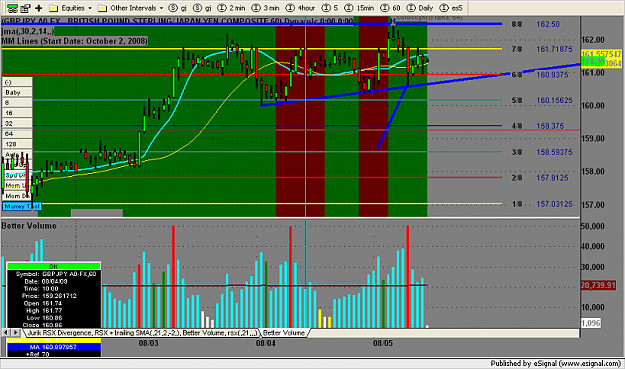Click the Better Volume study title
This screenshot has height=369, width=625.
tap(29, 226)
